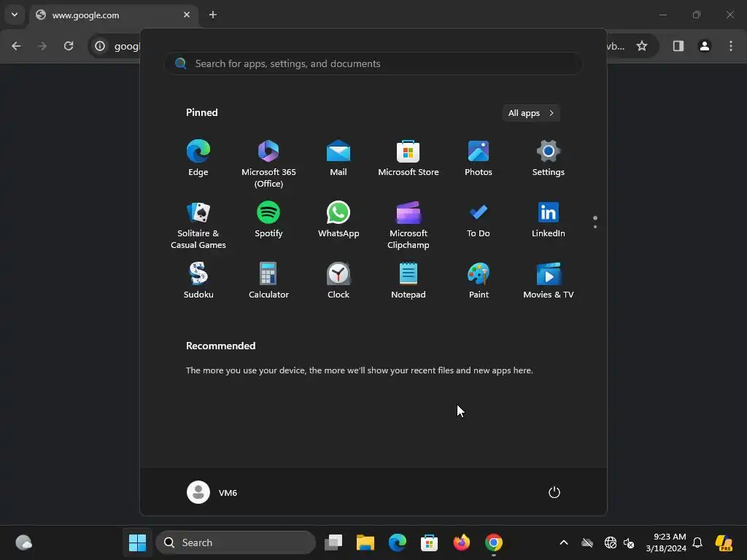This screenshot has height=560, width=747.
Task: Open Microsoft Store from the taskbar
Action: tap(429, 542)
